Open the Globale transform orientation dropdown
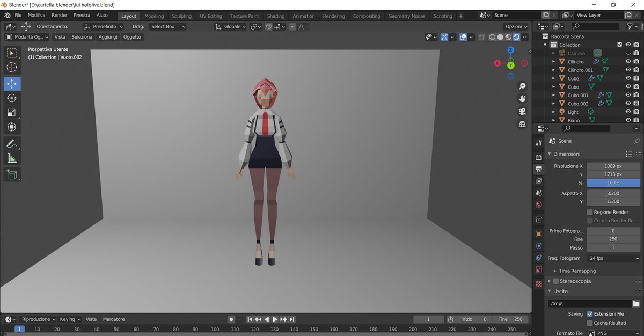The height and width of the screenshot is (336, 644). 230,26
